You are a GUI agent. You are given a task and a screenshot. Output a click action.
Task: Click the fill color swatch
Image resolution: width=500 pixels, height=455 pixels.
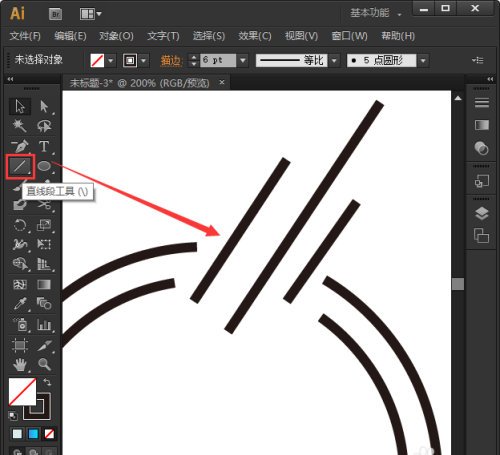tap(22, 391)
